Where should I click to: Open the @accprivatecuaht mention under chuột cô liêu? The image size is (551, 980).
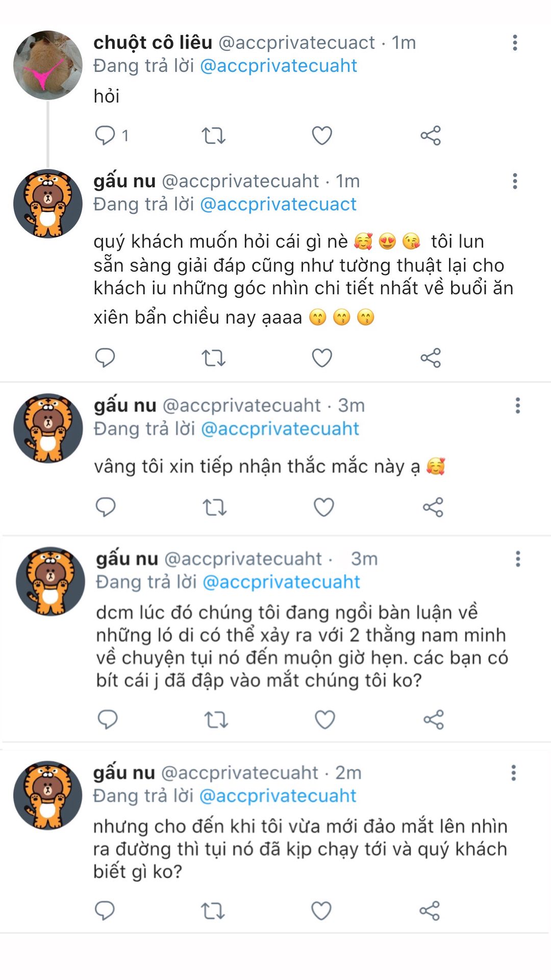pos(279,66)
